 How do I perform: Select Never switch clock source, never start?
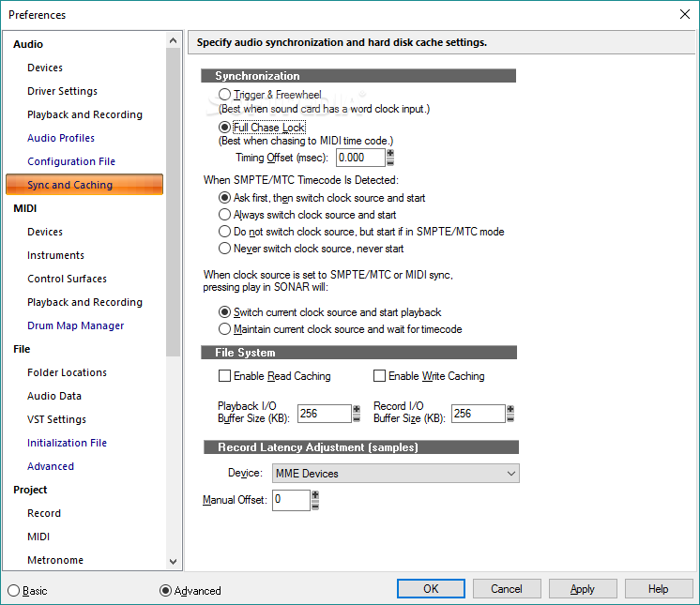click(224, 248)
